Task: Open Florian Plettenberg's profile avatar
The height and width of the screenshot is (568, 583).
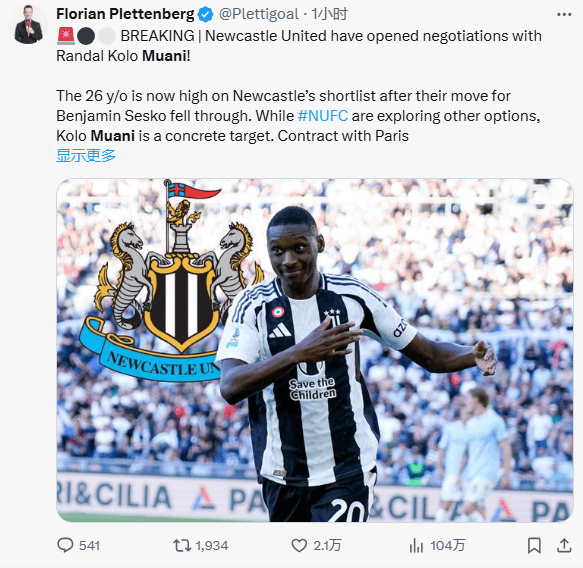Action: (x=28, y=25)
